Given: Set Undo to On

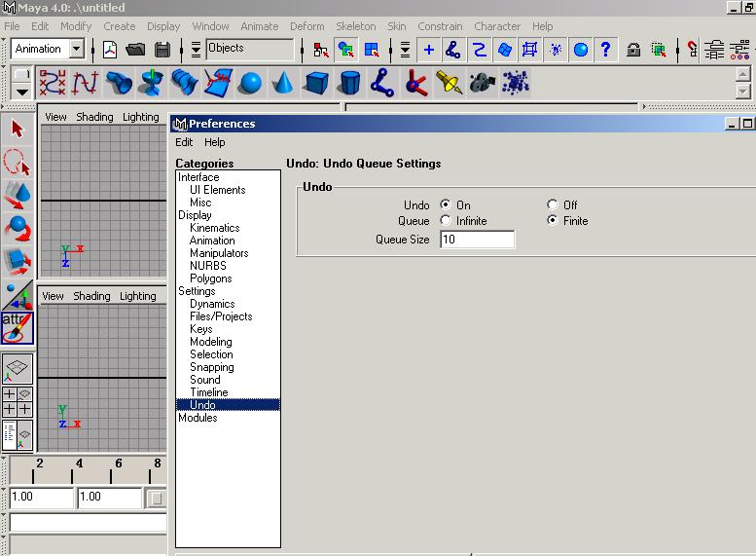Looking at the screenshot, I should [446, 204].
